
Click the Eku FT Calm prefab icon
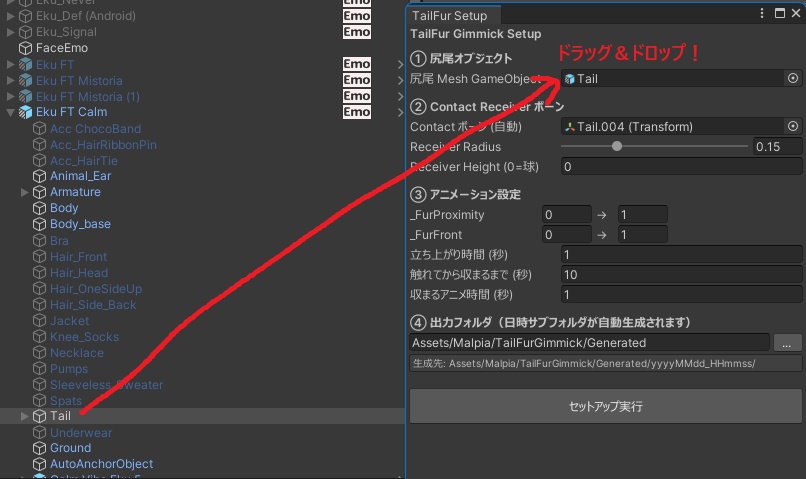25,112
